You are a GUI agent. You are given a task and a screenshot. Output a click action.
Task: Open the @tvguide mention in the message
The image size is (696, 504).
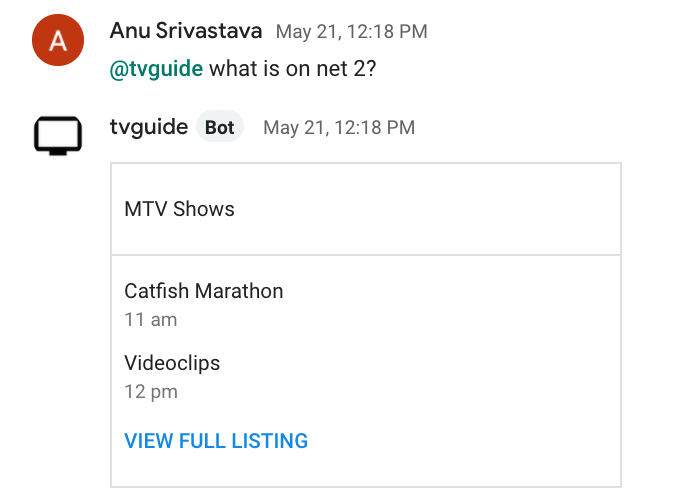156,69
